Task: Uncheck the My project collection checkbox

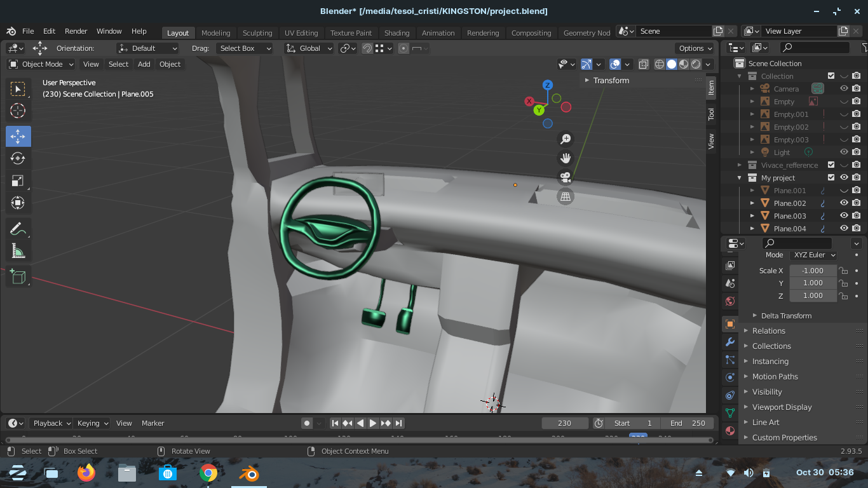Action: [831, 178]
